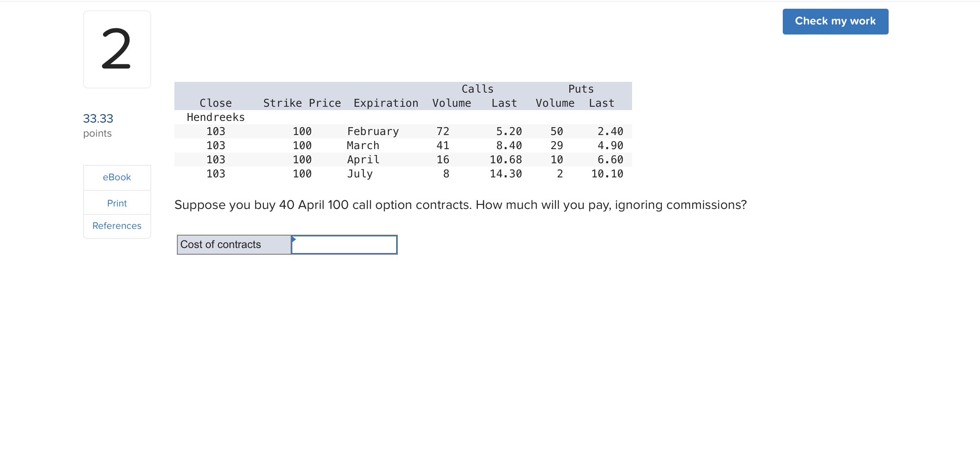Open the eBook resource

(x=117, y=177)
